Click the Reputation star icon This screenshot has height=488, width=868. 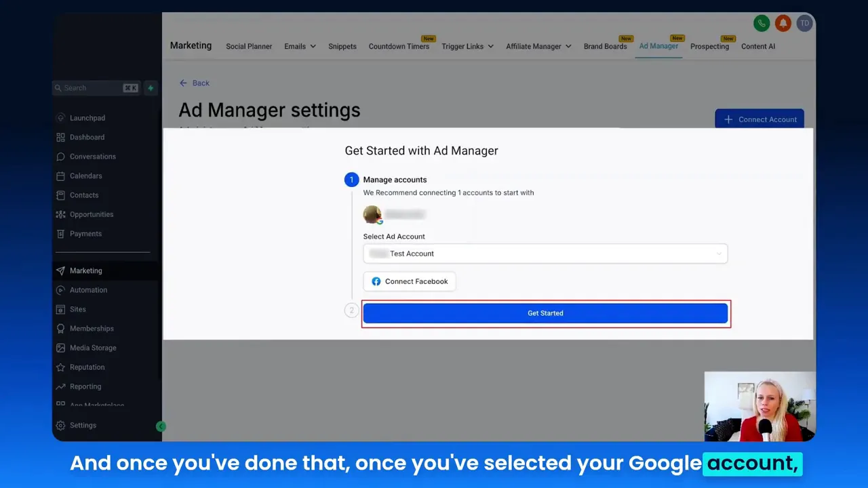pyautogui.click(x=61, y=367)
